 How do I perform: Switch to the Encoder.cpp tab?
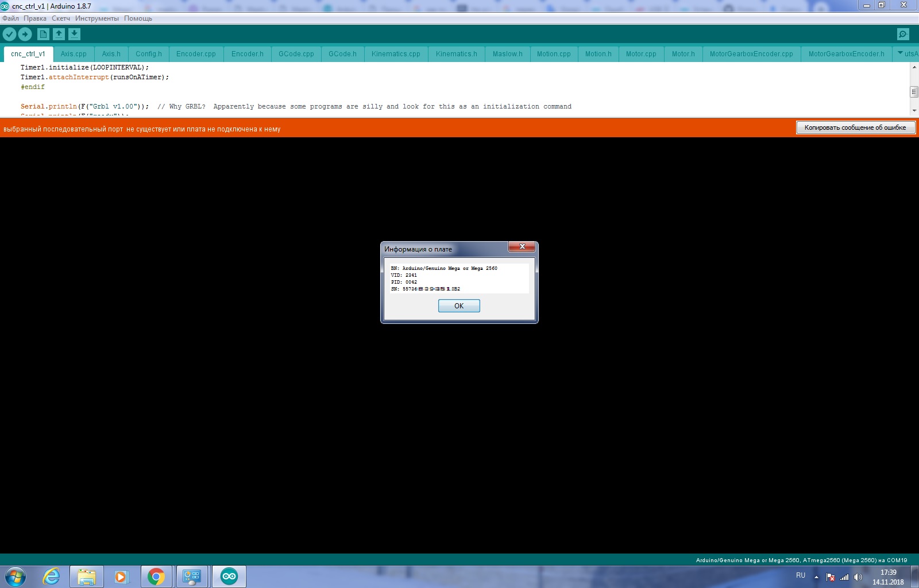tap(196, 54)
